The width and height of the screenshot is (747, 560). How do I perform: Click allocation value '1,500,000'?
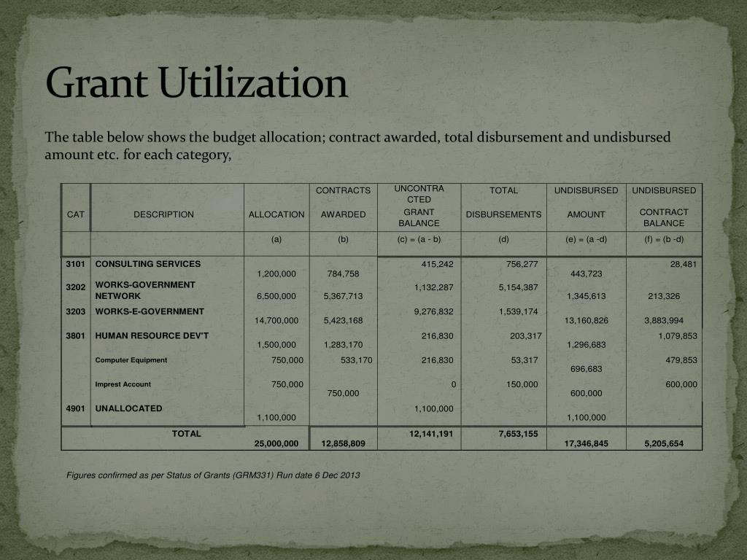pos(276,345)
